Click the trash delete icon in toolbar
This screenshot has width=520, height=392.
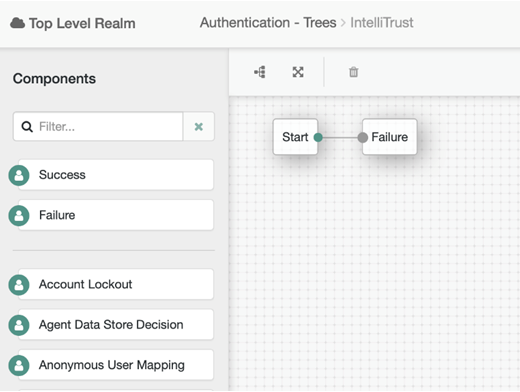click(354, 72)
